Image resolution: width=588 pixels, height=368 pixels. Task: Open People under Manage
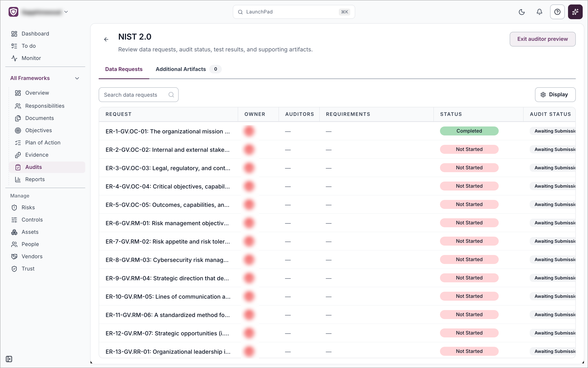[x=30, y=244]
